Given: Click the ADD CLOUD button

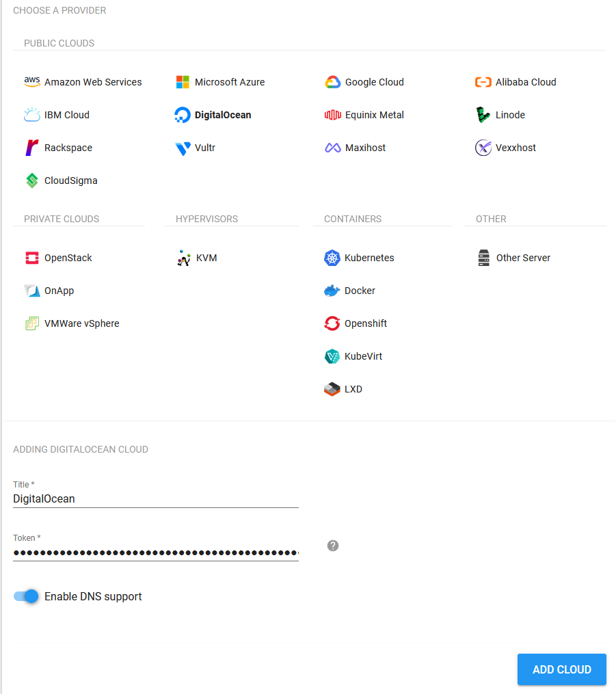Looking at the screenshot, I should [561, 669].
